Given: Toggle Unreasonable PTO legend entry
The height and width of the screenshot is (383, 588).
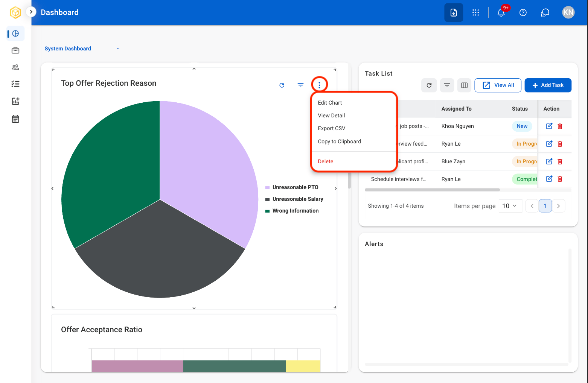Looking at the screenshot, I should (x=292, y=187).
